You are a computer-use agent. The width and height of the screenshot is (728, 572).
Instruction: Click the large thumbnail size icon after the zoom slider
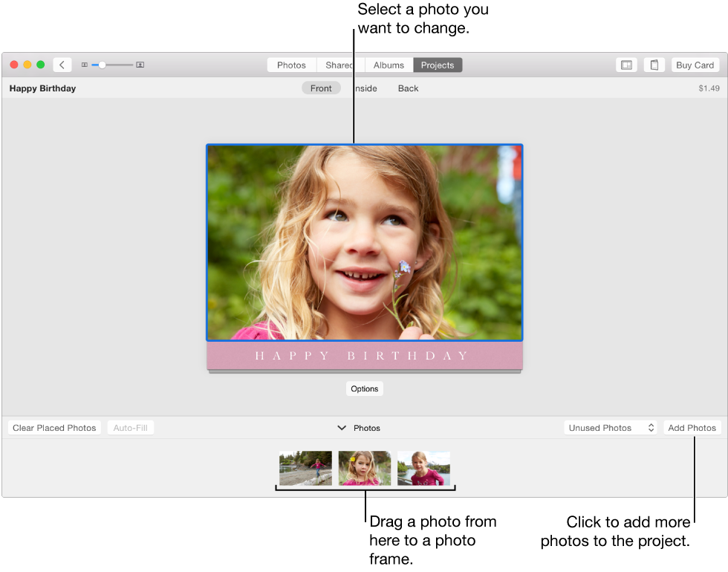[x=140, y=65]
